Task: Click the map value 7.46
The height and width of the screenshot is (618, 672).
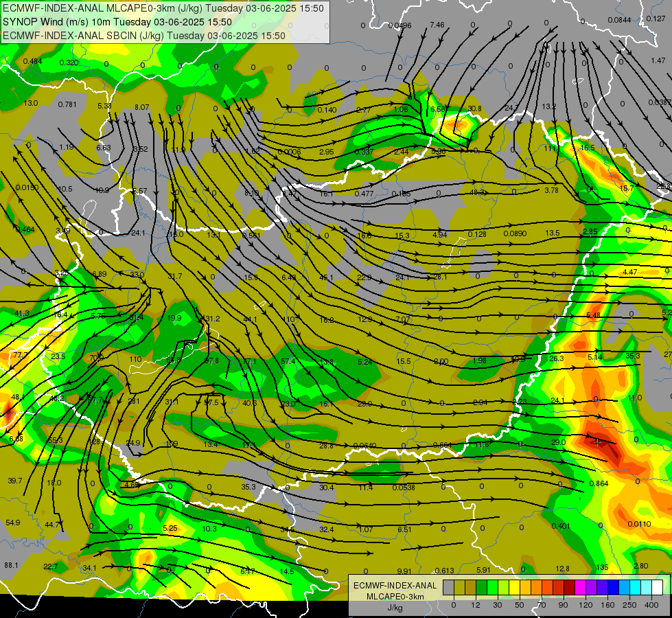Action: [x=437, y=25]
